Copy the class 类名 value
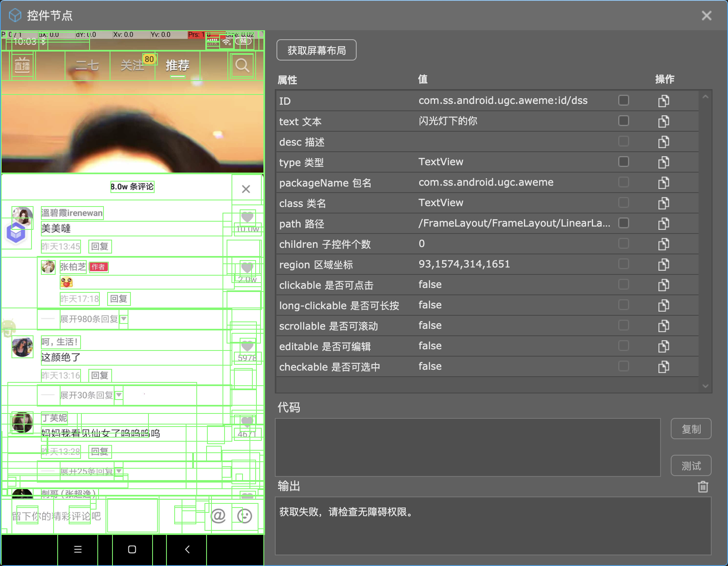 pyautogui.click(x=663, y=203)
